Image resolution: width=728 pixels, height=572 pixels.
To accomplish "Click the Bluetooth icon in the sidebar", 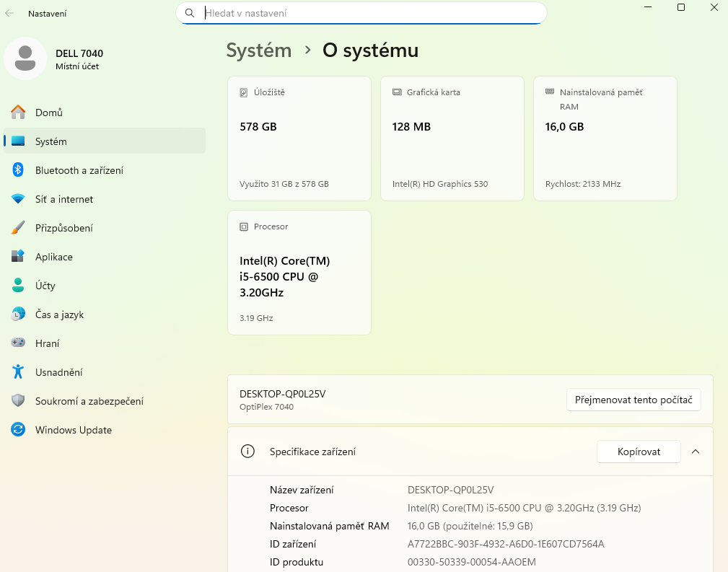I will (19, 170).
